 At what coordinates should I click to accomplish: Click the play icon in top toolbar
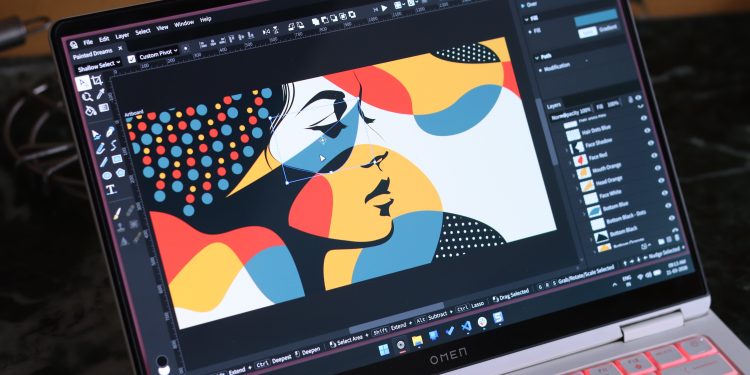[384, 8]
